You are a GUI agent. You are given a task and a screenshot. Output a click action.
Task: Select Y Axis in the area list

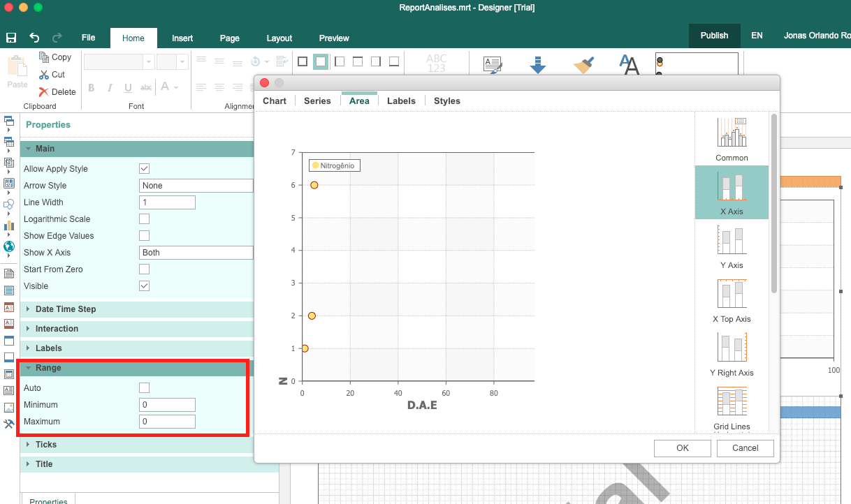732,246
